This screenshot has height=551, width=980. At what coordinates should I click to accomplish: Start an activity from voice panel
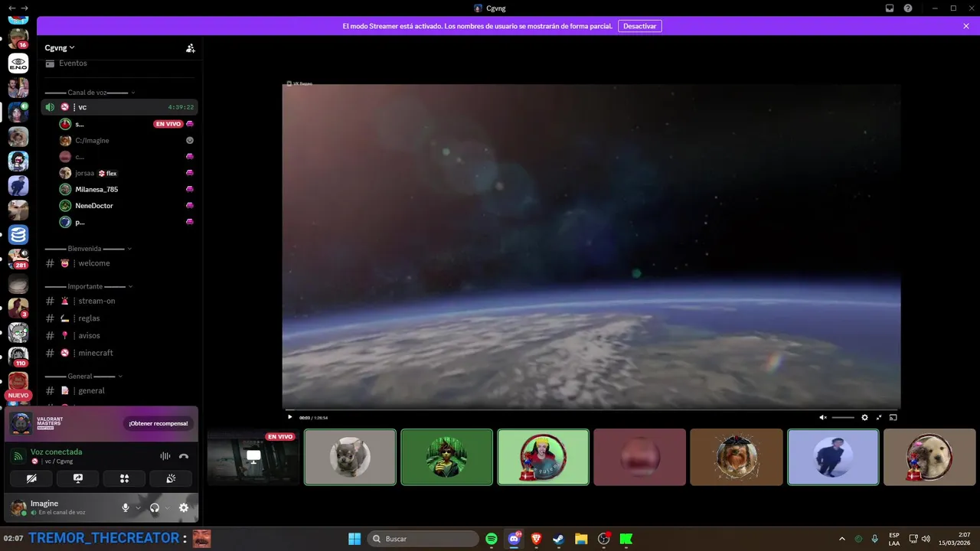click(x=124, y=478)
